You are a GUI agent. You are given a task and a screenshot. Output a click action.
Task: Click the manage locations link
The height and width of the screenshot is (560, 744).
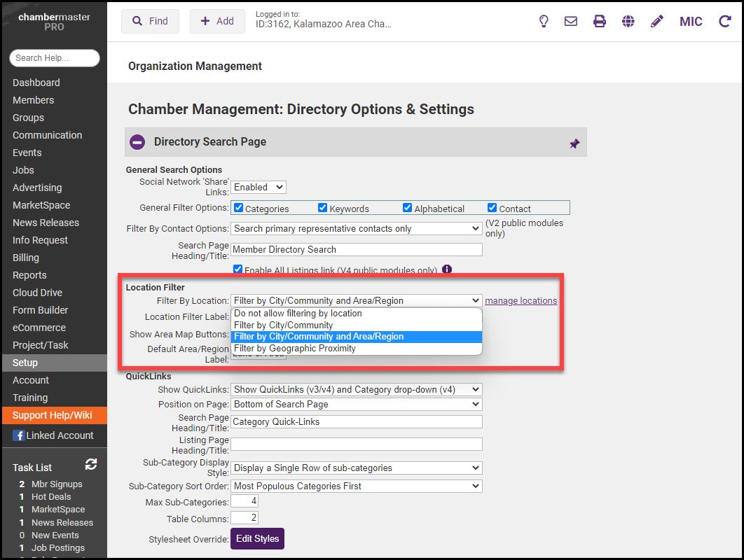[521, 301]
